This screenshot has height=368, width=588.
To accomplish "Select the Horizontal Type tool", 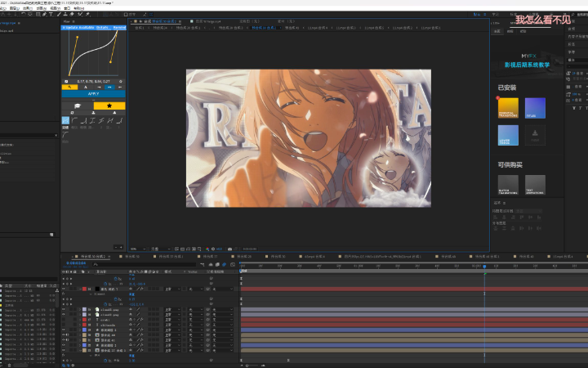I will click(51, 14).
